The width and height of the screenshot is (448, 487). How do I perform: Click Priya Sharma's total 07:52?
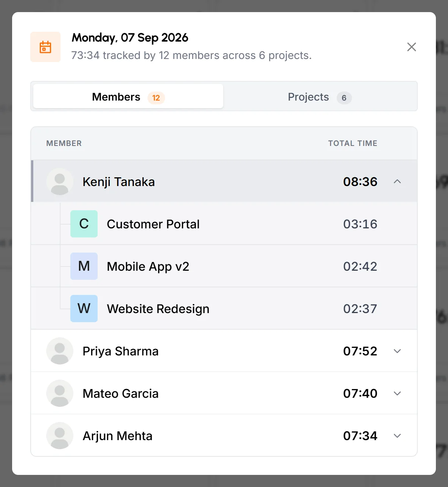[360, 351]
